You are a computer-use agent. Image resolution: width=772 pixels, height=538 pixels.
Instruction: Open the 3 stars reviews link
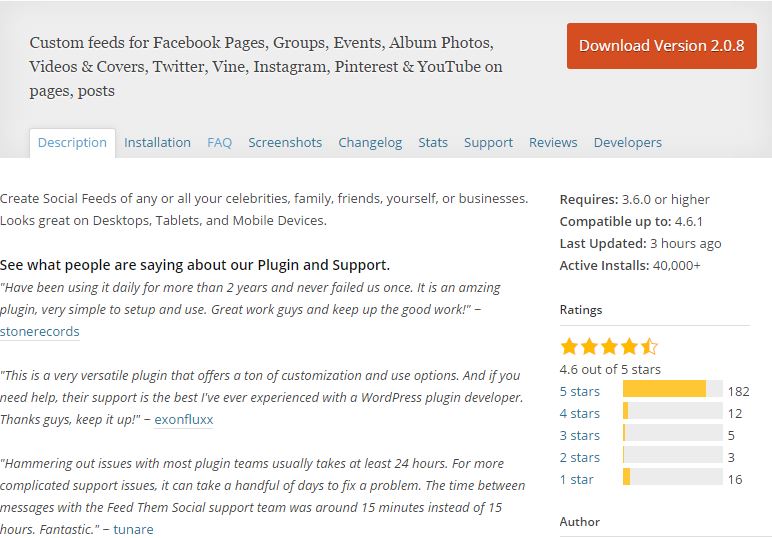point(579,436)
